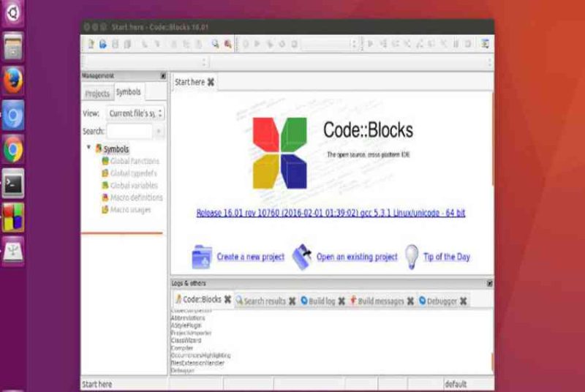This screenshot has height=392, width=585.
Task: Click the small button next to symbol Search field
Action: pyautogui.click(x=159, y=132)
